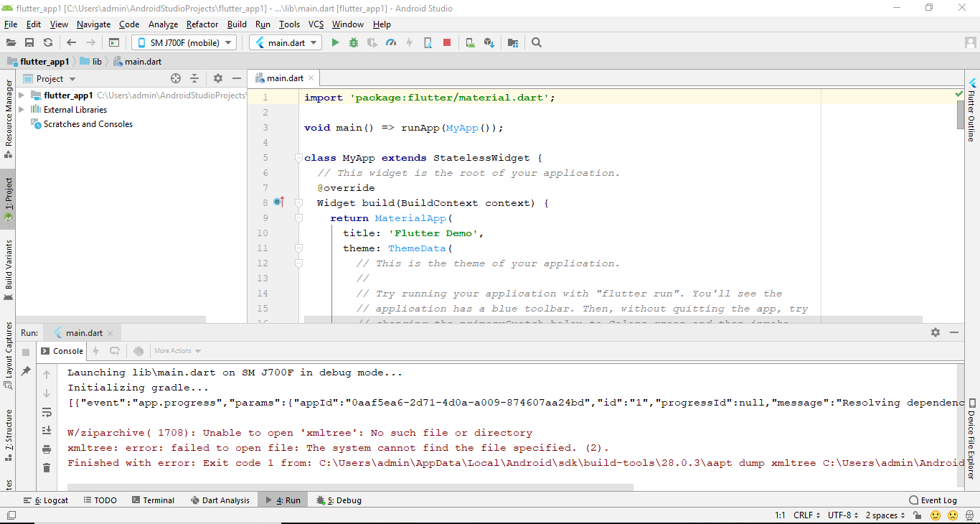This screenshot has width=980, height=524.
Task: Stop the running app with red square
Action: pyautogui.click(x=447, y=43)
